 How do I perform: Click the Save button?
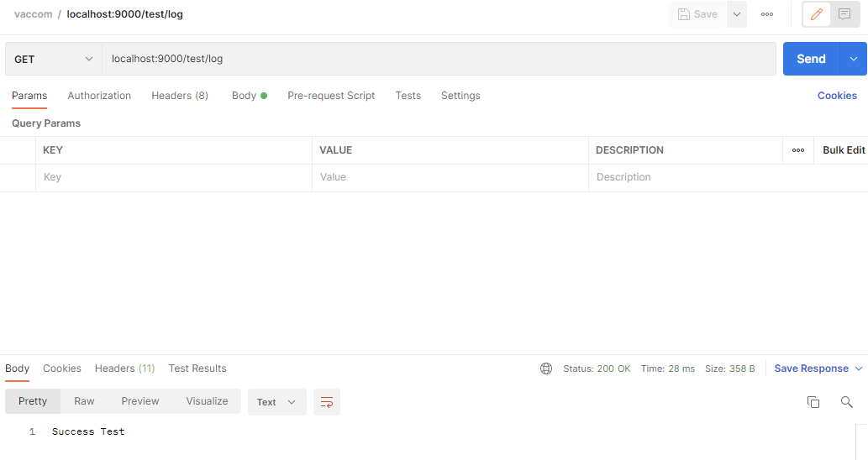pos(697,14)
